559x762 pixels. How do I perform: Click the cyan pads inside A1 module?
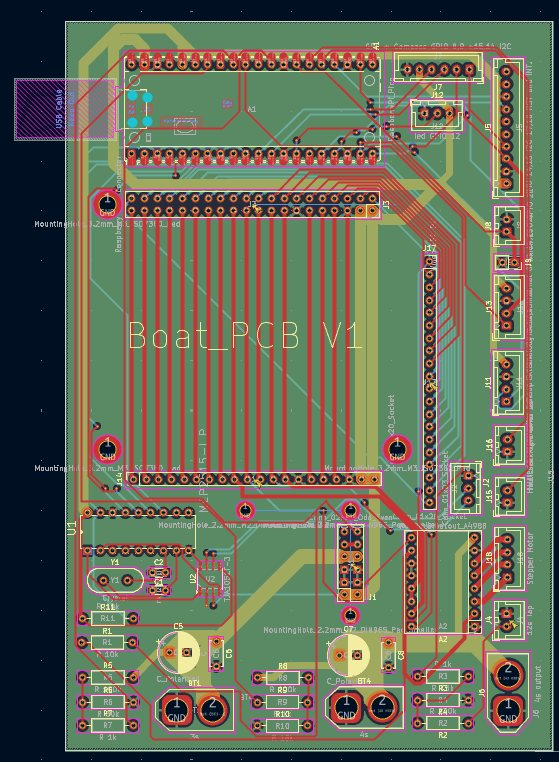pos(140,109)
